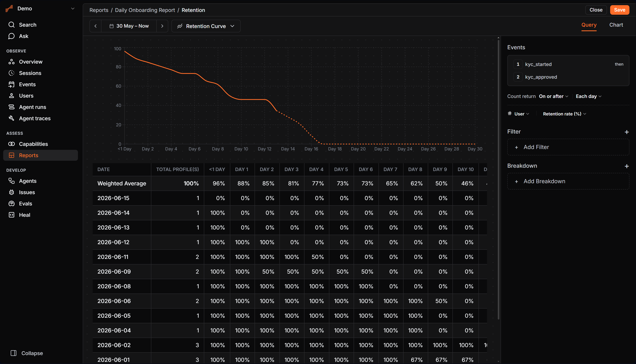Screen dimensions: 636x364
Task: Open the Retention rate (%) dropdown
Action: click(564, 114)
